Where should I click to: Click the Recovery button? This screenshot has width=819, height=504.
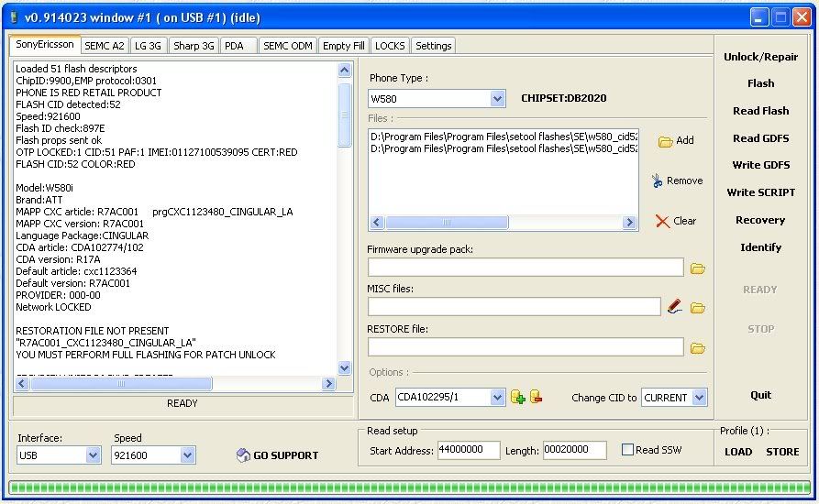[760, 220]
